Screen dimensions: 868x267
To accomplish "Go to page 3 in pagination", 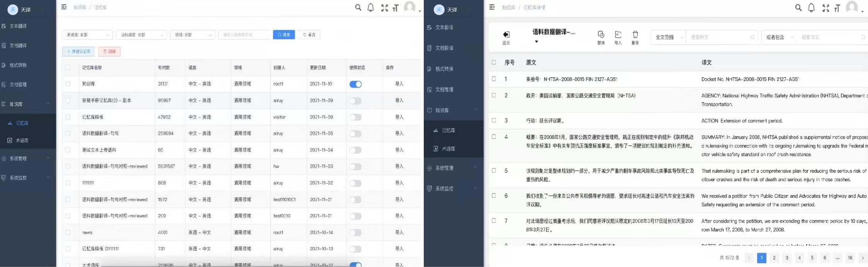I will 787,258.
